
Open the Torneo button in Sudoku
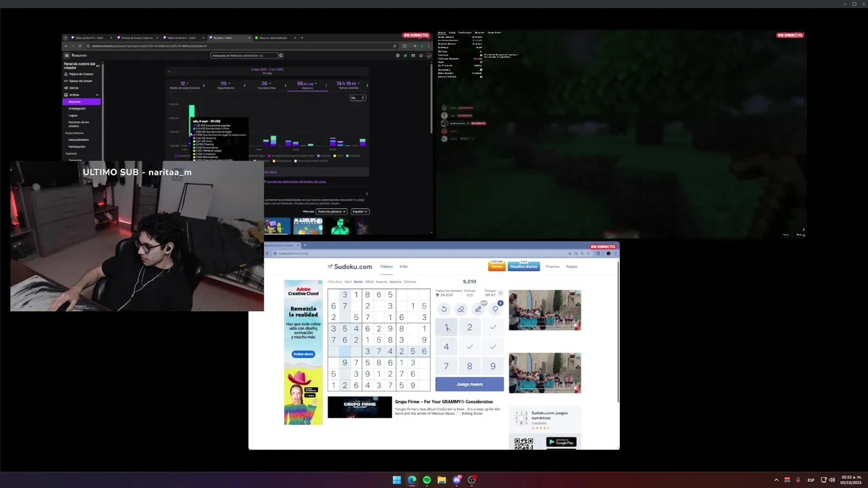(497, 266)
